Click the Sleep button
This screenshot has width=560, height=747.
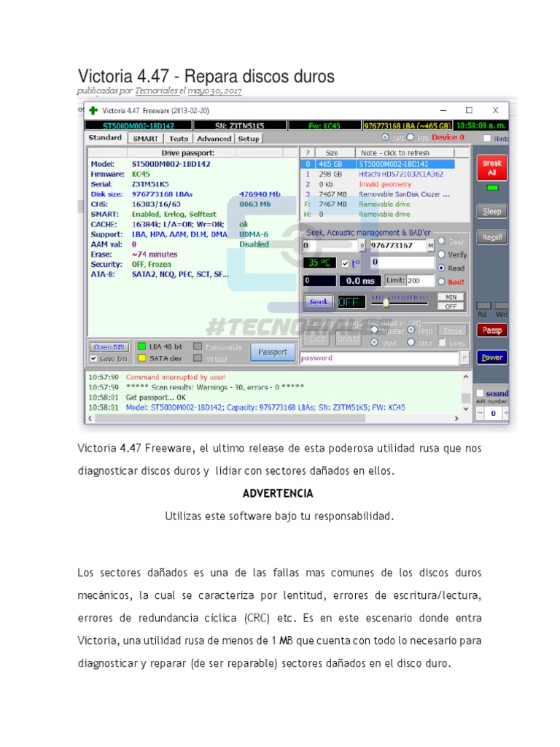(492, 211)
